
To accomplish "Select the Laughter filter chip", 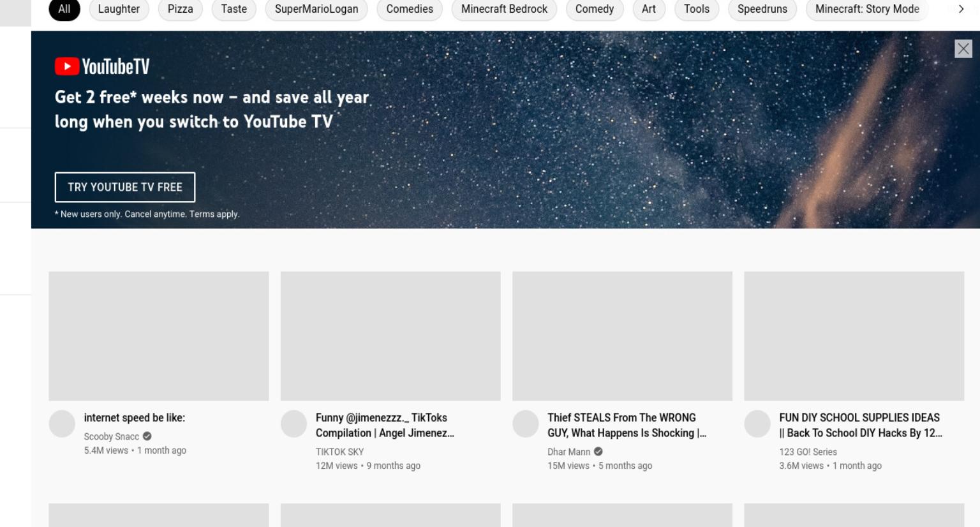I will 119,9.
